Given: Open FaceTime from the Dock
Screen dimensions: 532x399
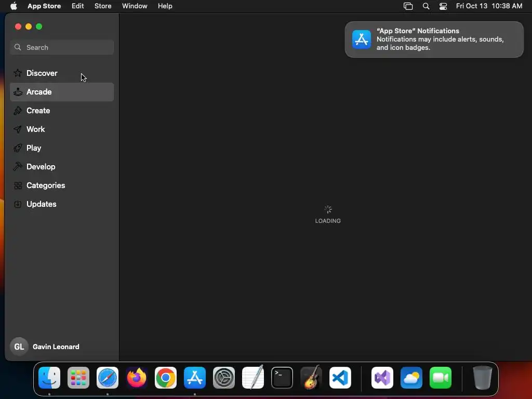Looking at the screenshot, I should 441,378.
